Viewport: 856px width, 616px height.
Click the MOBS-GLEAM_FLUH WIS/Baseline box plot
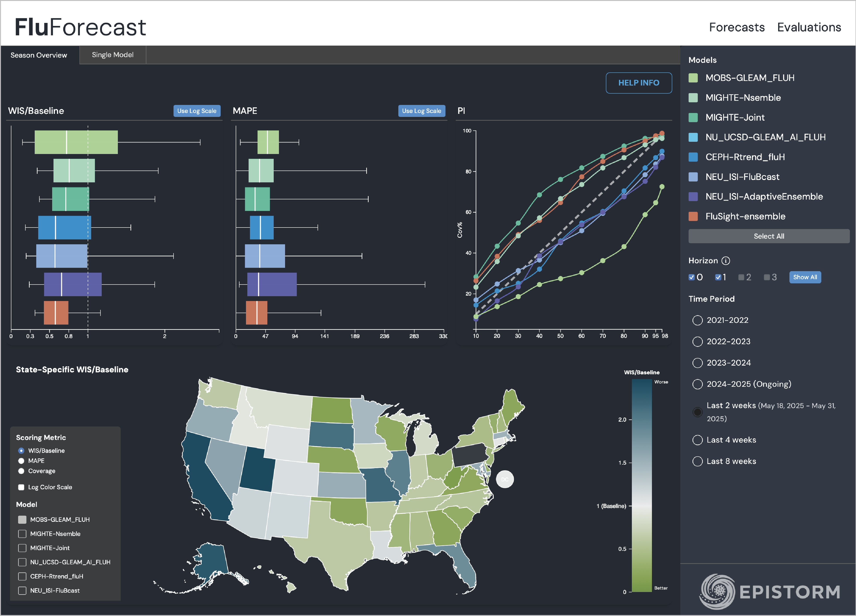(76, 142)
